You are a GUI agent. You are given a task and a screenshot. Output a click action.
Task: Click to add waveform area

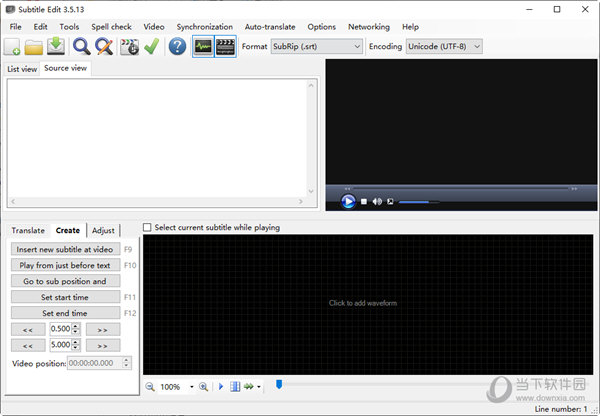368,305
